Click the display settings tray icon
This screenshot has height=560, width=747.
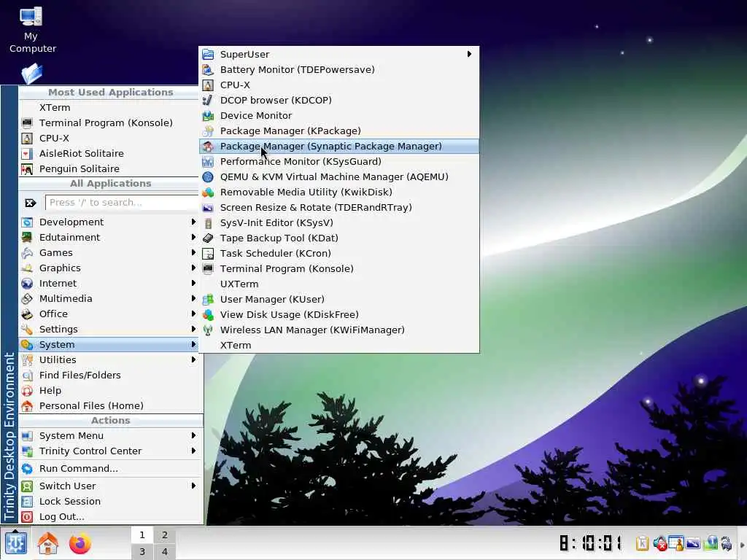click(693, 543)
